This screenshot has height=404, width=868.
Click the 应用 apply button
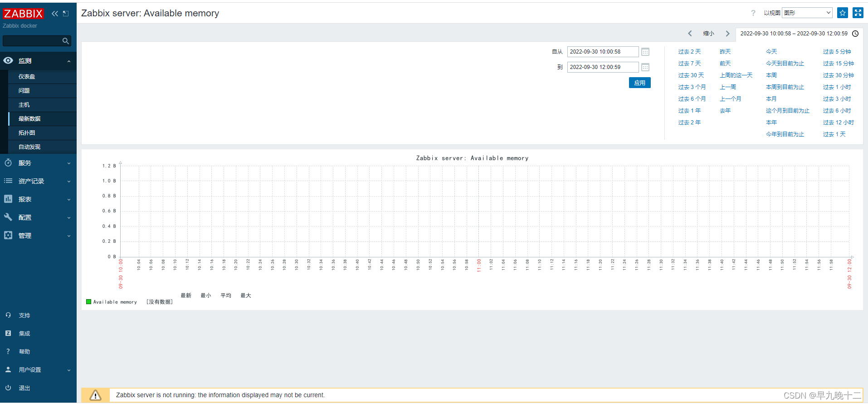(x=640, y=83)
